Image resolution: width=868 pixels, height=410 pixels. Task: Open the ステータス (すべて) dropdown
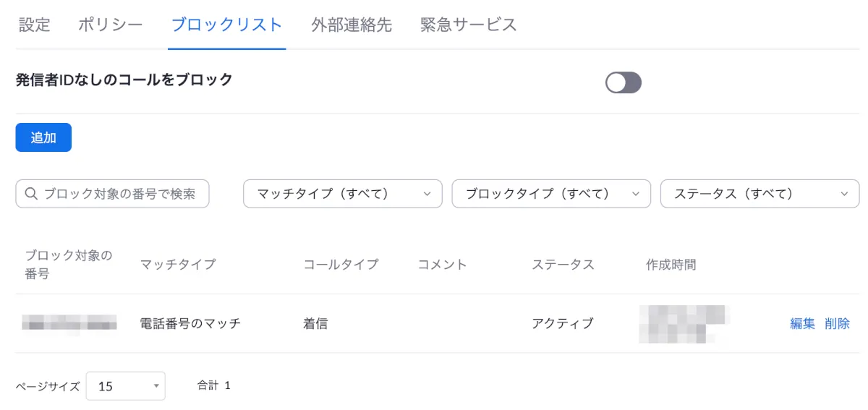[x=759, y=194]
